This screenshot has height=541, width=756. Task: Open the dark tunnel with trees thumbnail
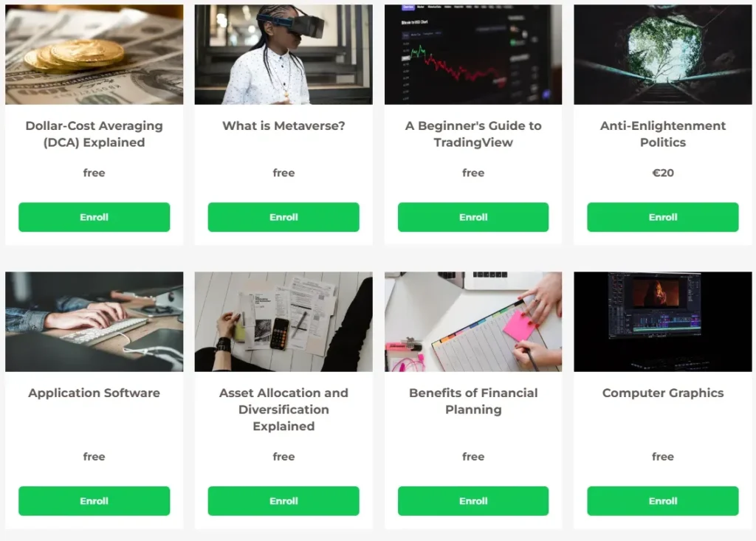tap(663, 55)
